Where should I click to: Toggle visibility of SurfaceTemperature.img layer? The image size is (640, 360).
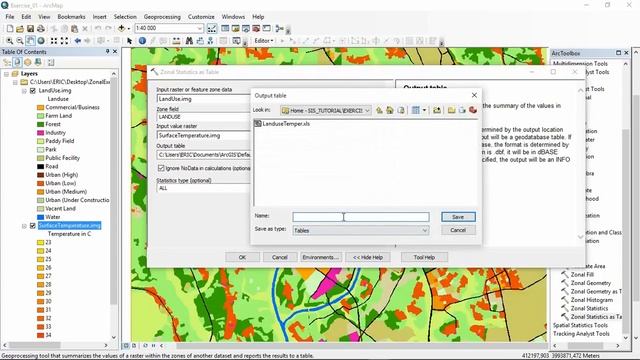33,226
